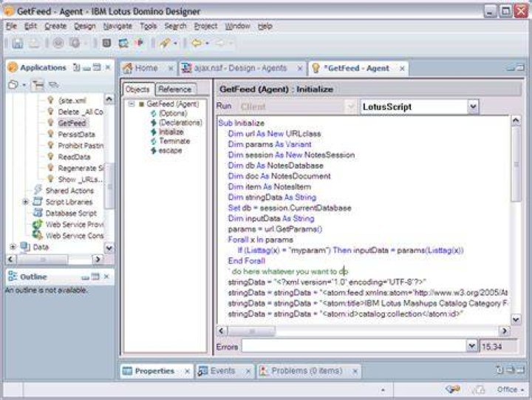Switch to the Reference tab
532x400 pixels.
[174, 89]
